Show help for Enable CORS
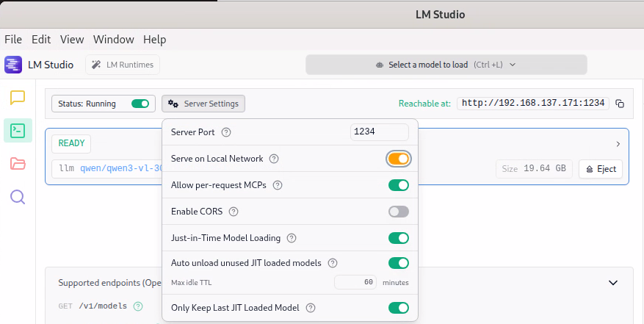 click(234, 212)
